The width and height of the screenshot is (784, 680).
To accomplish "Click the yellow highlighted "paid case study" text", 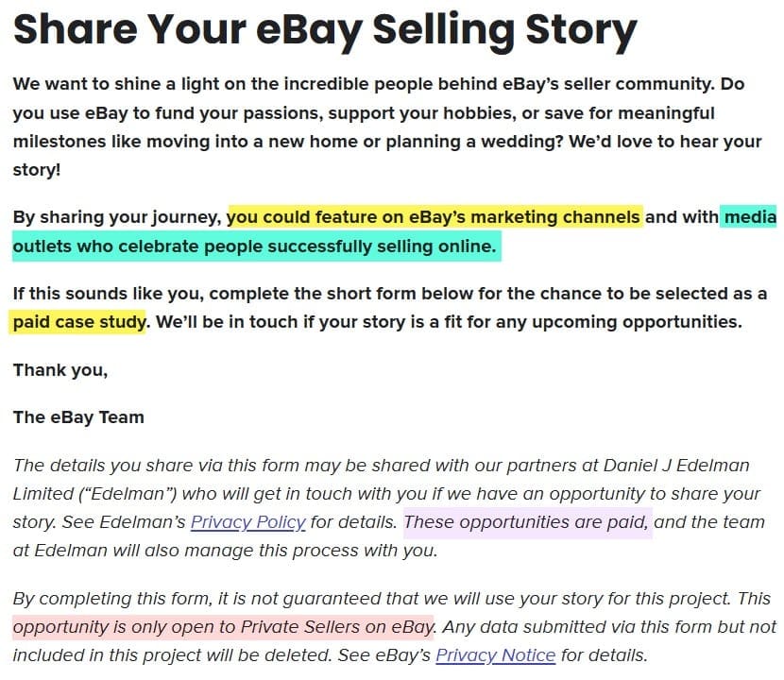I will tap(79, 322).
